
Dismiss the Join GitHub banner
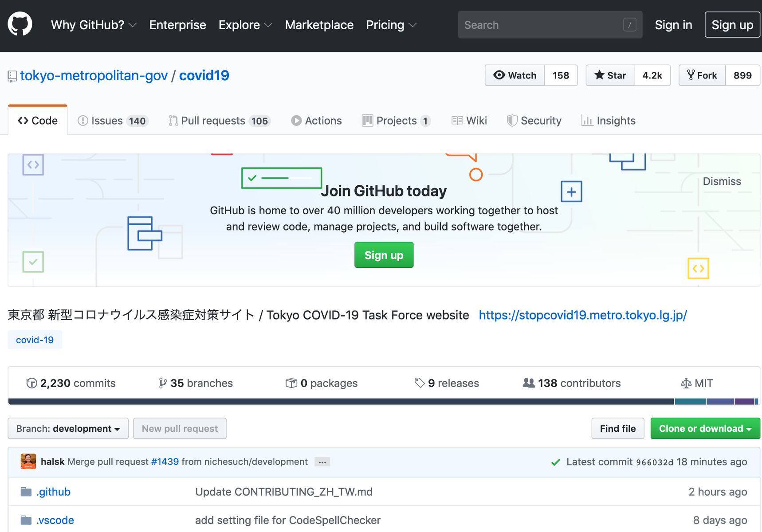tap(722, 181)
